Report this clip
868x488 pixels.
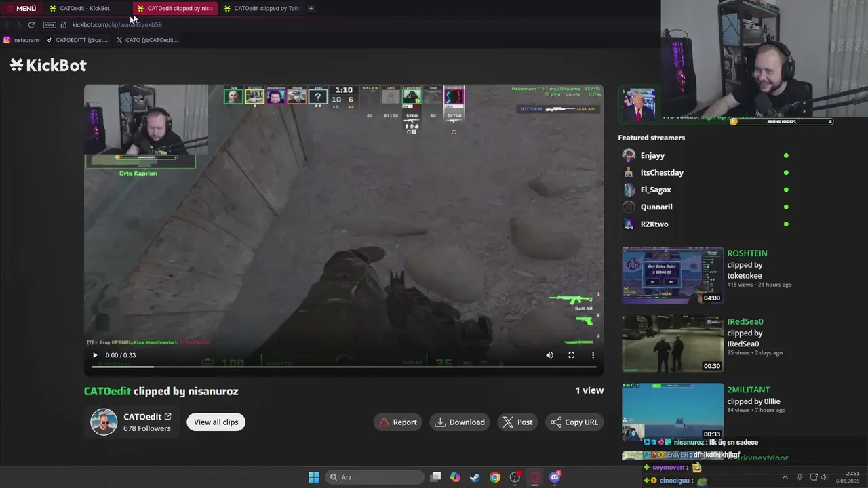coord(398,422)
